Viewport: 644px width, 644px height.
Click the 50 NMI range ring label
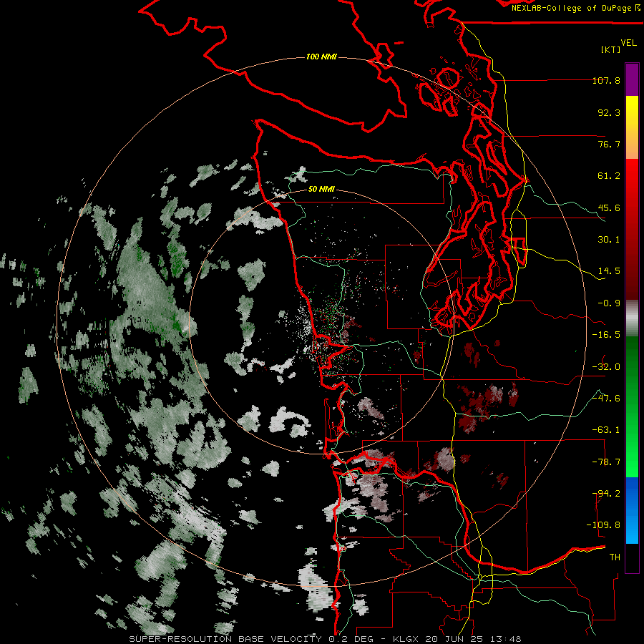pos(321,189)
